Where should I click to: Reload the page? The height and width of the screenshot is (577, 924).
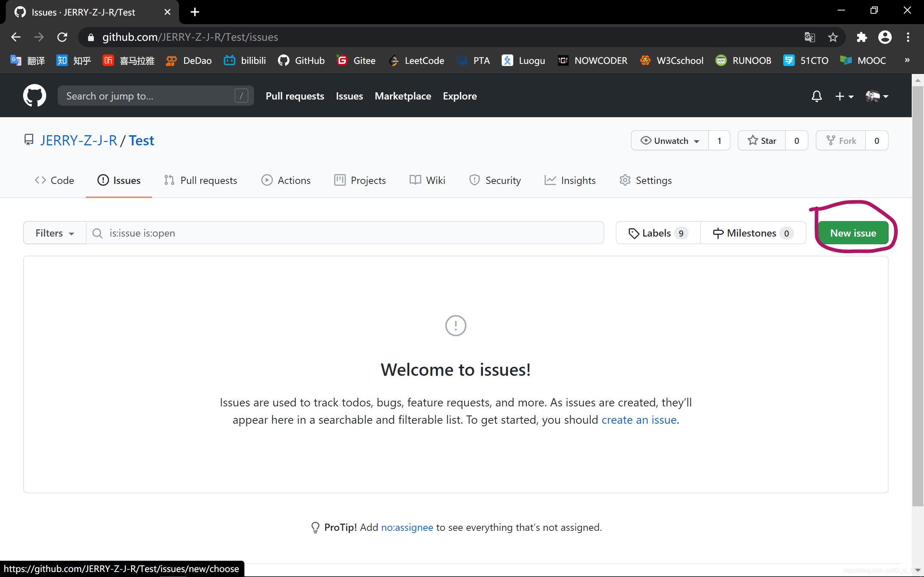tap(62, 37)
